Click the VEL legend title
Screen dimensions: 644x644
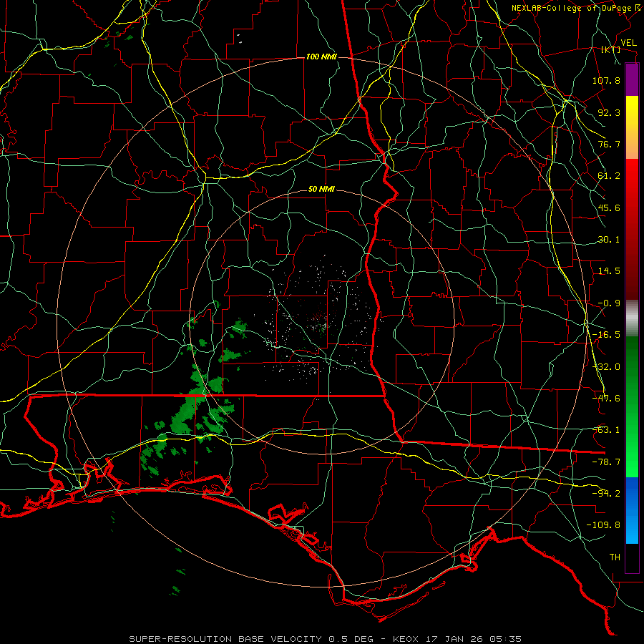point(628,43)
